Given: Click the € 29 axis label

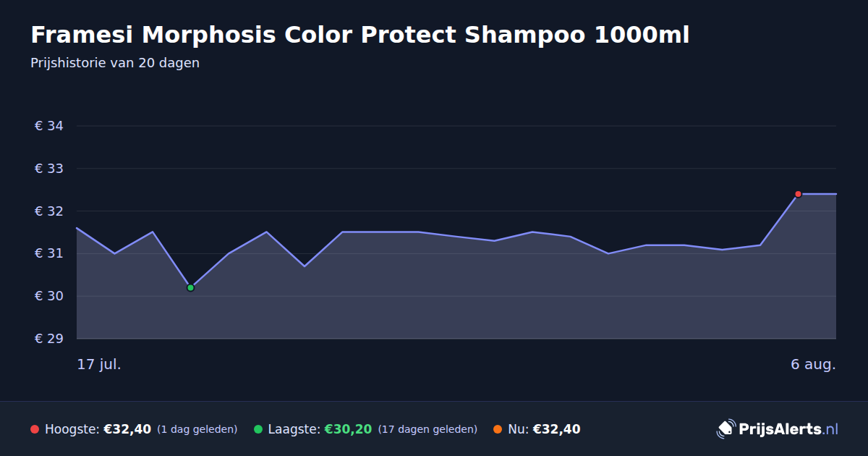Looking at the screenshot, I should [x=49, y=339].
